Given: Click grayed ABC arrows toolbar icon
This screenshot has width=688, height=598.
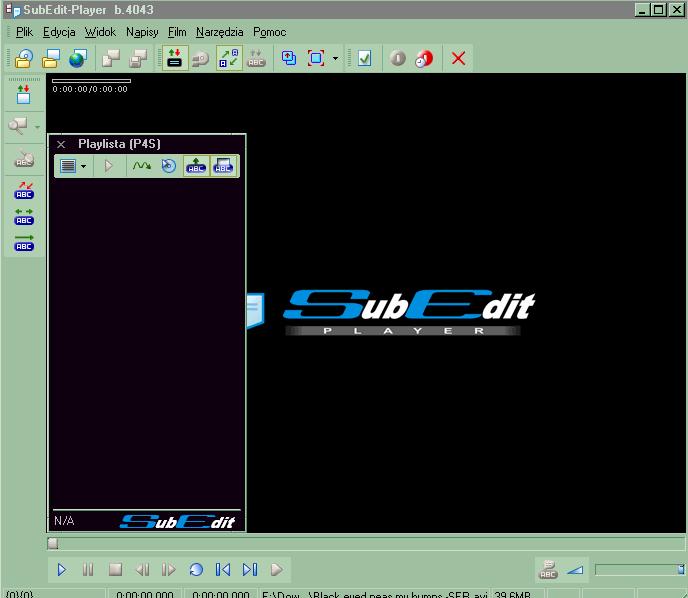Looking at the screenshot, I should coord(256,58).
